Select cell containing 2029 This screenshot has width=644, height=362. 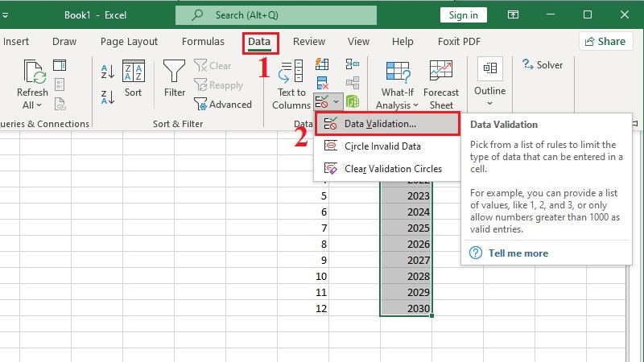[x=406, y=292]
